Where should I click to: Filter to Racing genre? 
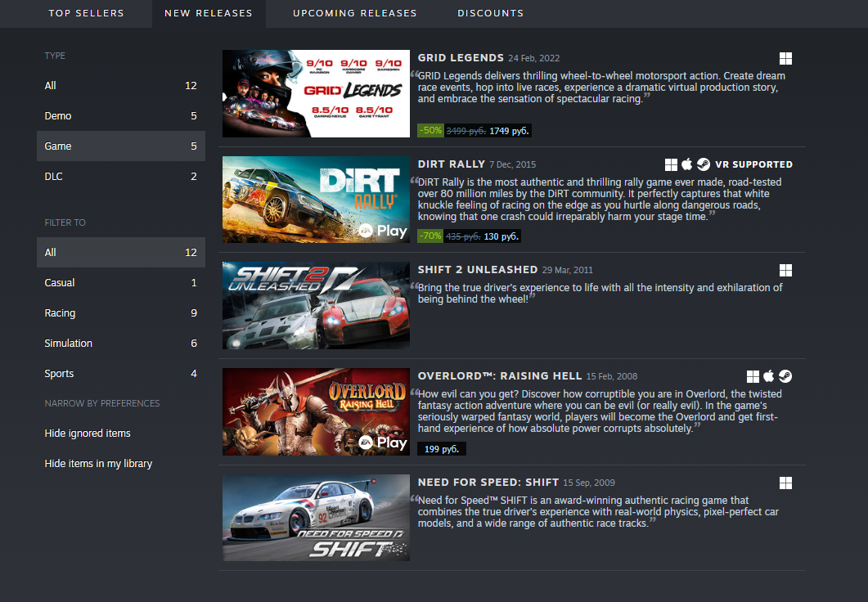pyautogui.click(x=121, y=313)
